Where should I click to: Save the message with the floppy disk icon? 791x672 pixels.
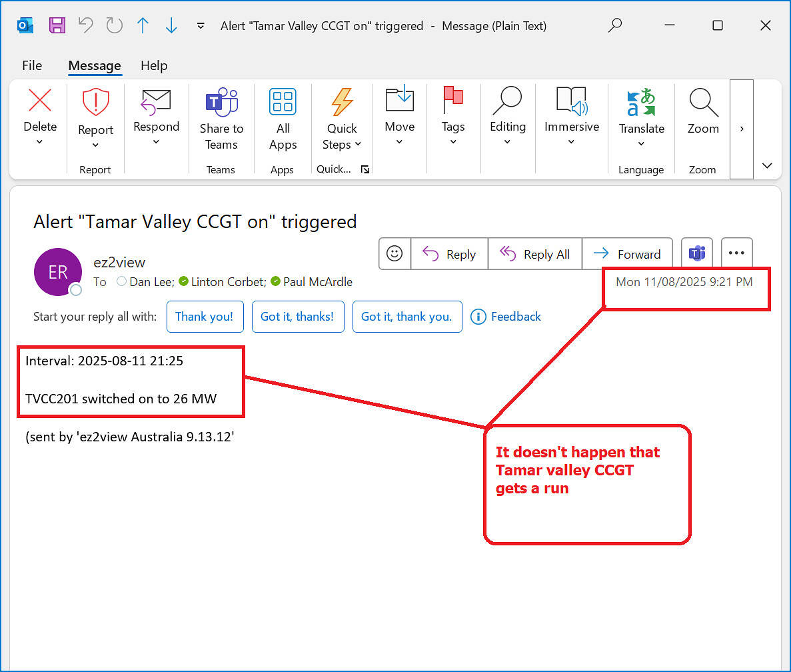57,25
